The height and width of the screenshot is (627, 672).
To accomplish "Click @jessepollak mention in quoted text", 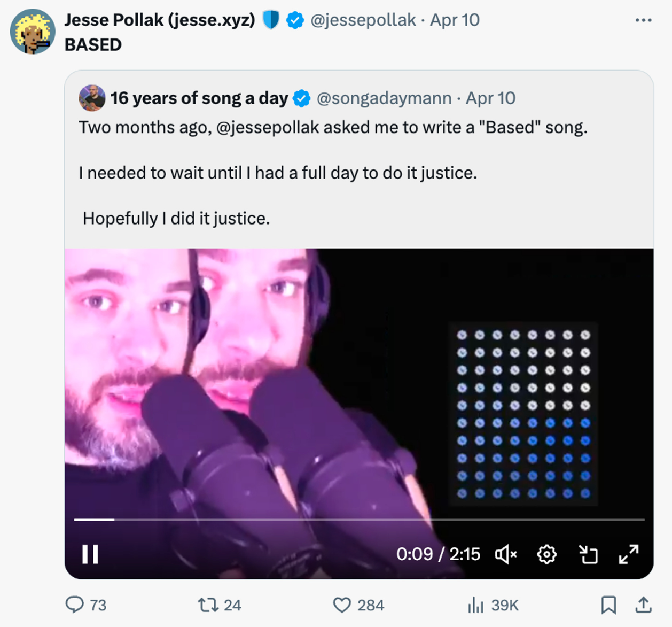I will coord(268,128).
